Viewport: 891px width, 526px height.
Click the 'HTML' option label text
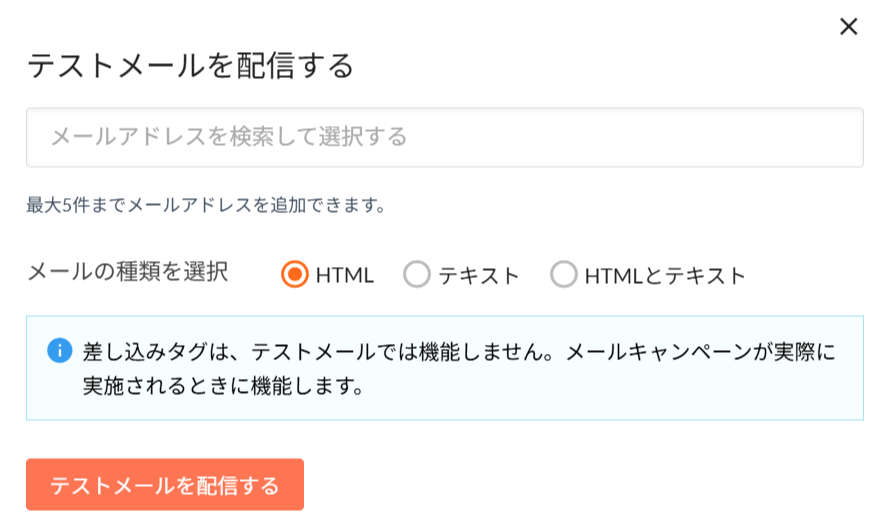click(x=345, y=276)
